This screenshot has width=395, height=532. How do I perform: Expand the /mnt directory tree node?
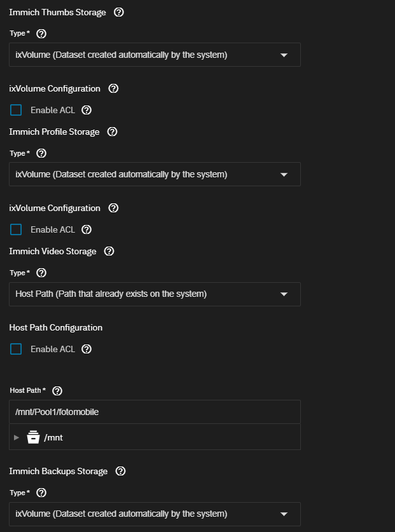[17, 437]
